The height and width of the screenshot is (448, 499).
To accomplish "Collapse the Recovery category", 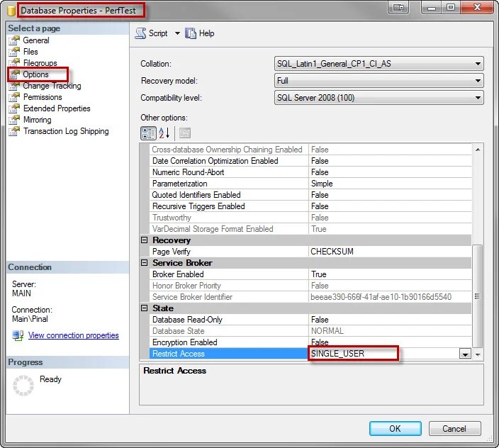I will [144, 240].
